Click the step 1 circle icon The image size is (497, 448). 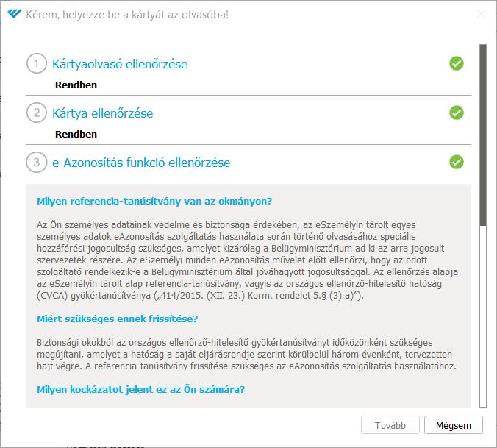click(37, 63)
